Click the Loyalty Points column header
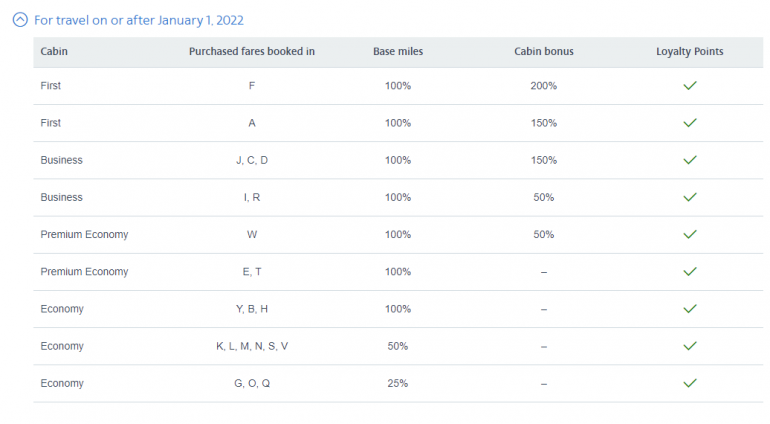The height and width of the screenshot is (424, 770). [x=689, y=51]
